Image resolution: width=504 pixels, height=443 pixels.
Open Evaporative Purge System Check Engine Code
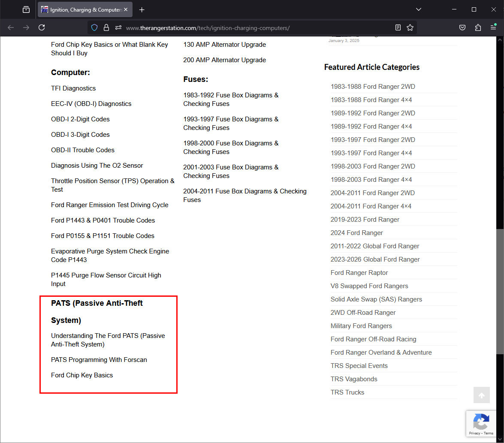pyautogui.click(x=110, y=256)
